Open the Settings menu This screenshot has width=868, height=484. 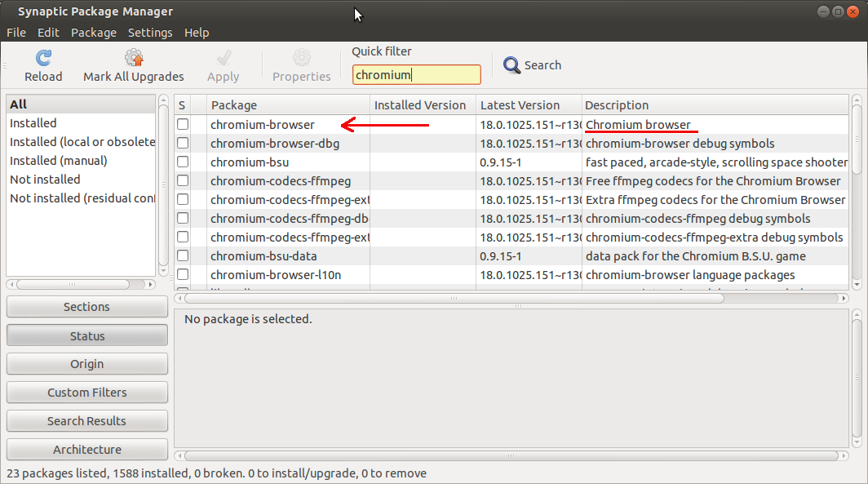pos(150,33)
